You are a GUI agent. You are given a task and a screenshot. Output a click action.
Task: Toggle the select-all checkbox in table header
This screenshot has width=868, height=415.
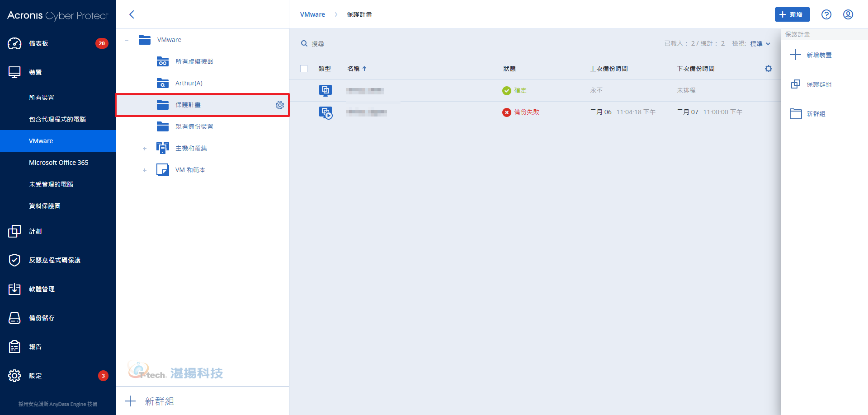coord(304,69)
